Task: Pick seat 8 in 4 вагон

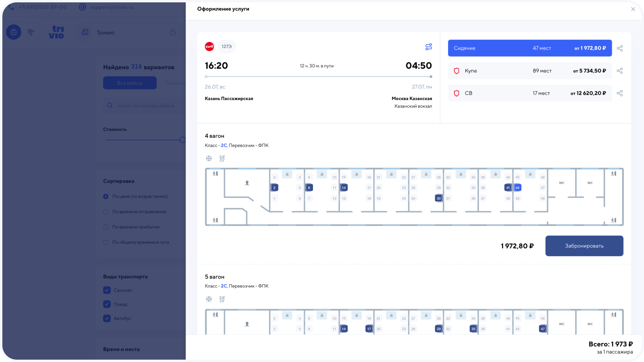Action: [x=309, y=188]
